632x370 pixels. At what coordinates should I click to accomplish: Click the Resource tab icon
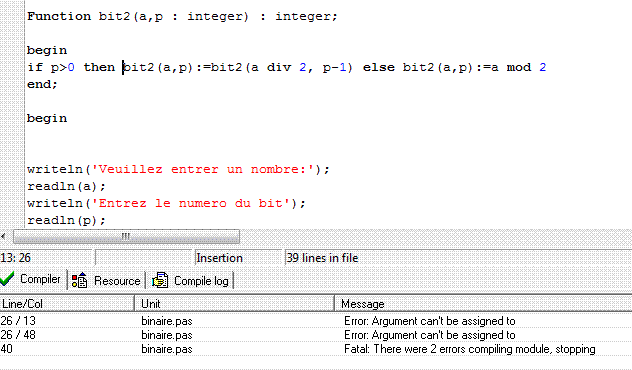pyautogui.click(x=79, y=280)
